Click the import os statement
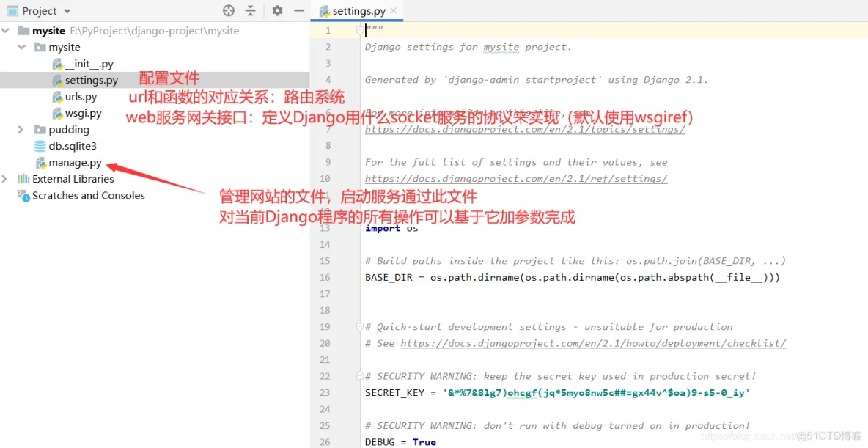868x448 pixels. tap(391, 228)
